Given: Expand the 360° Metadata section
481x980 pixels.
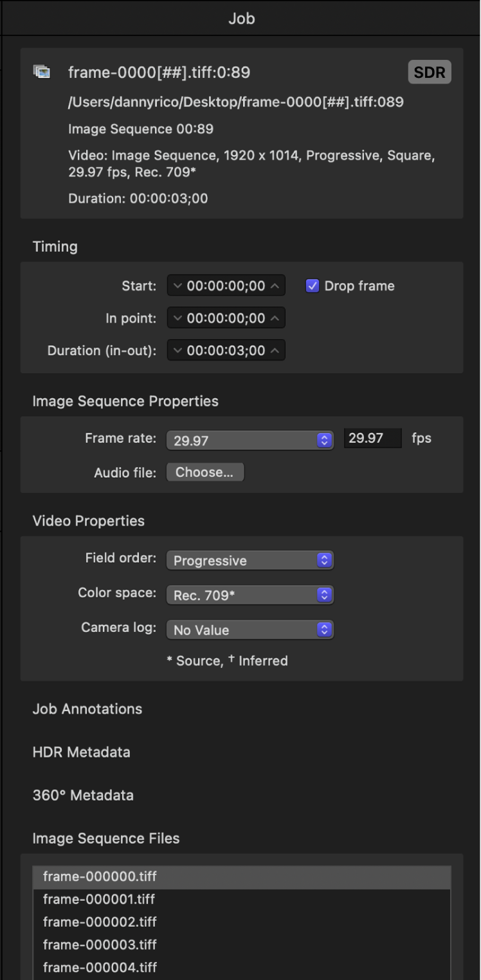Looking at the screenshot, I should pos(82,795).
